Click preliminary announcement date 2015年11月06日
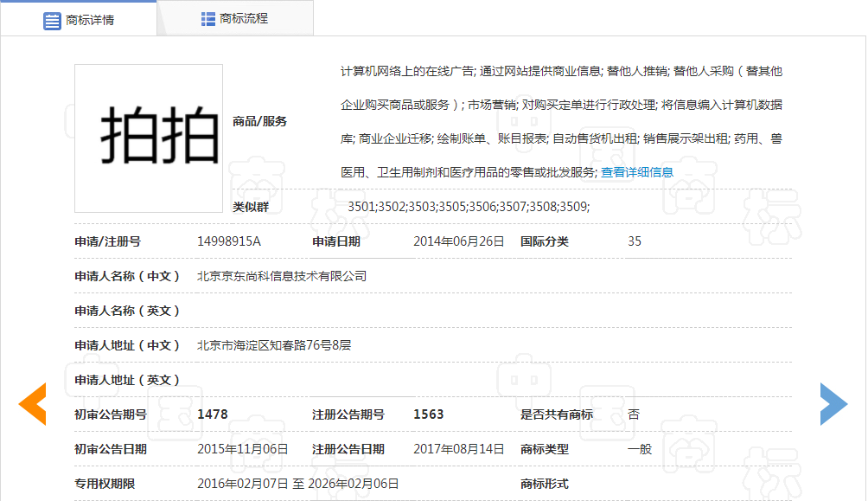The height and width of the screenshot is (501, 868). 242,449
